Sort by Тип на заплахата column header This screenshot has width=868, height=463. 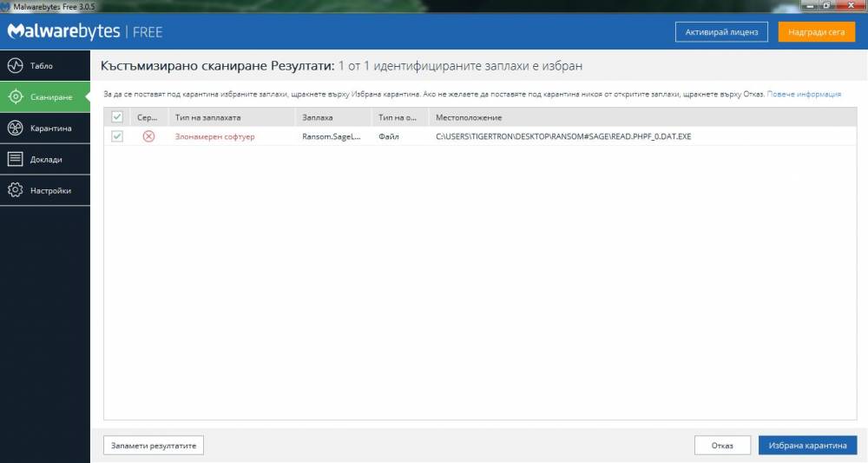[x=232, y=117]
